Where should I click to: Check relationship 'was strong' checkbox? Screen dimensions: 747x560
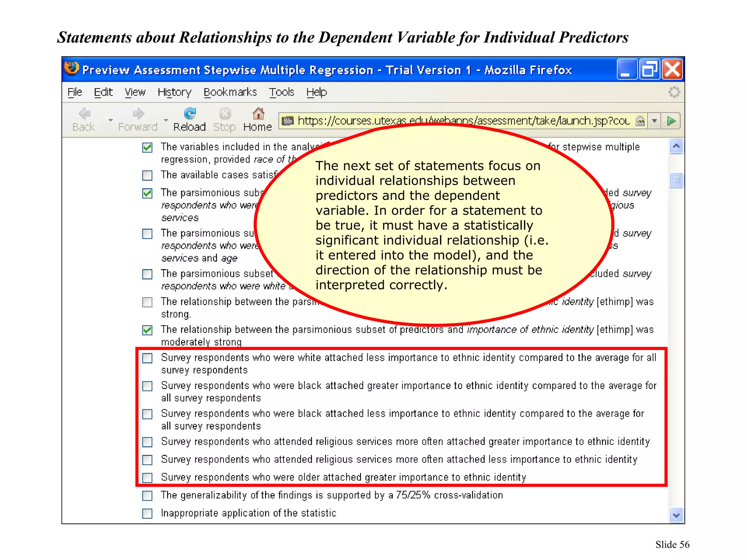point(147,302)
